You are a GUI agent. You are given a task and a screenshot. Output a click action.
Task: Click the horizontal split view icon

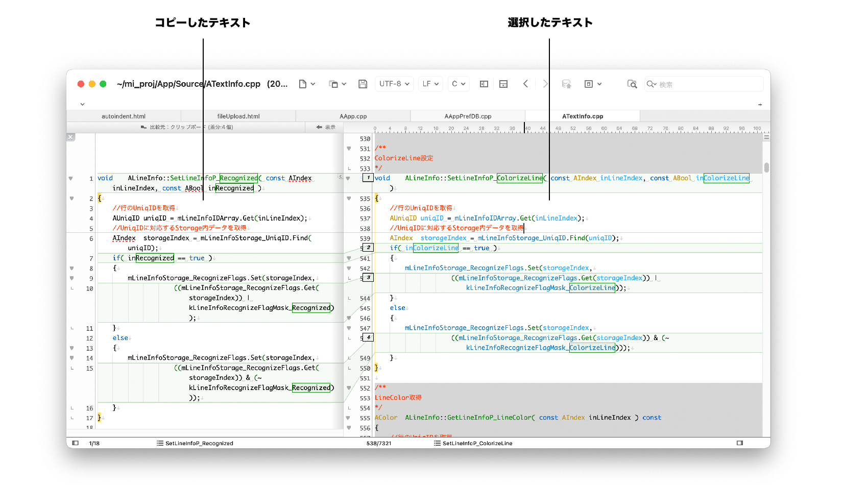point(503,84)
